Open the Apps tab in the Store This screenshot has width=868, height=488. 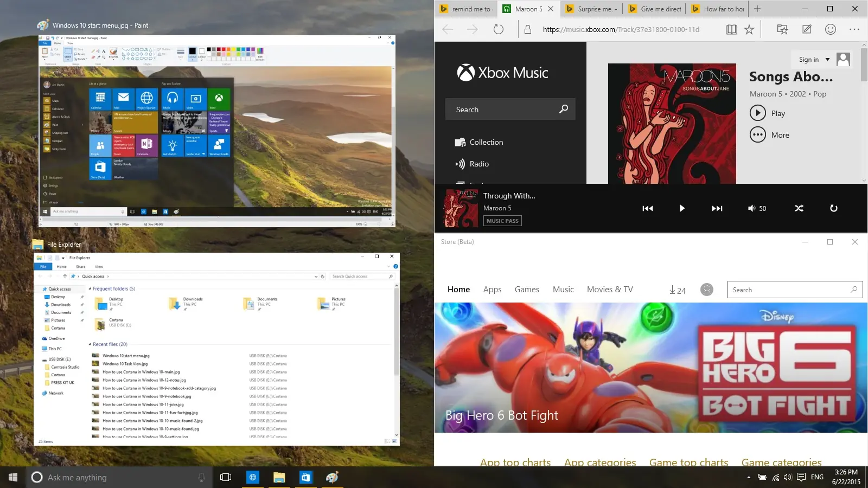493,290
